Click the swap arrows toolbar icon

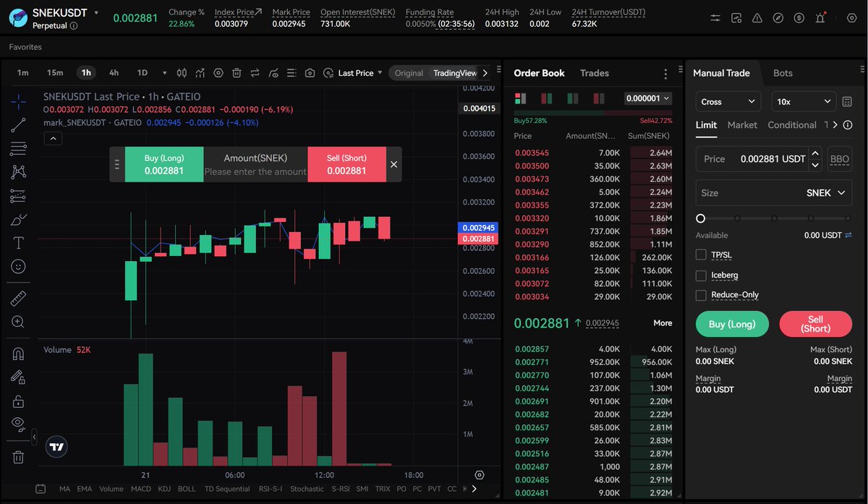pos(255,73)
